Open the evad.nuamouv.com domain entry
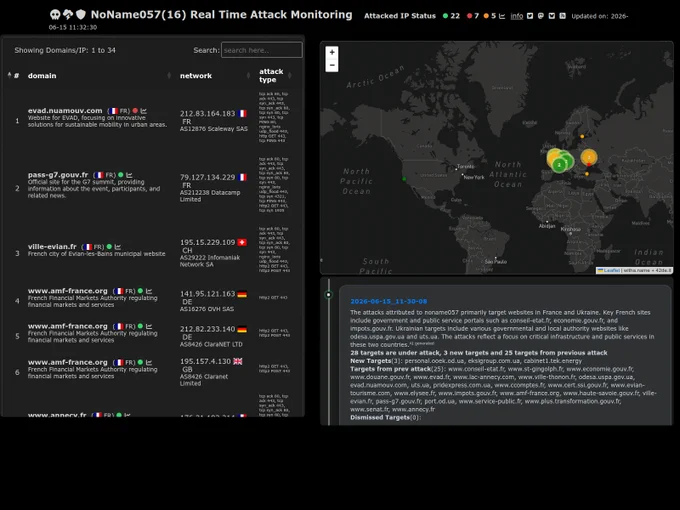 click(65, 111)
